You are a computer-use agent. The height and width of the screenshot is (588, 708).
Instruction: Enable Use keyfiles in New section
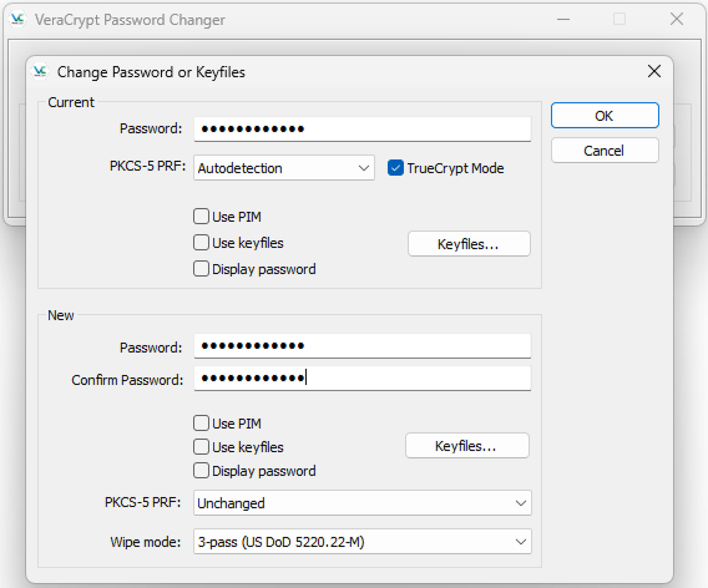(x=201, y=447)
